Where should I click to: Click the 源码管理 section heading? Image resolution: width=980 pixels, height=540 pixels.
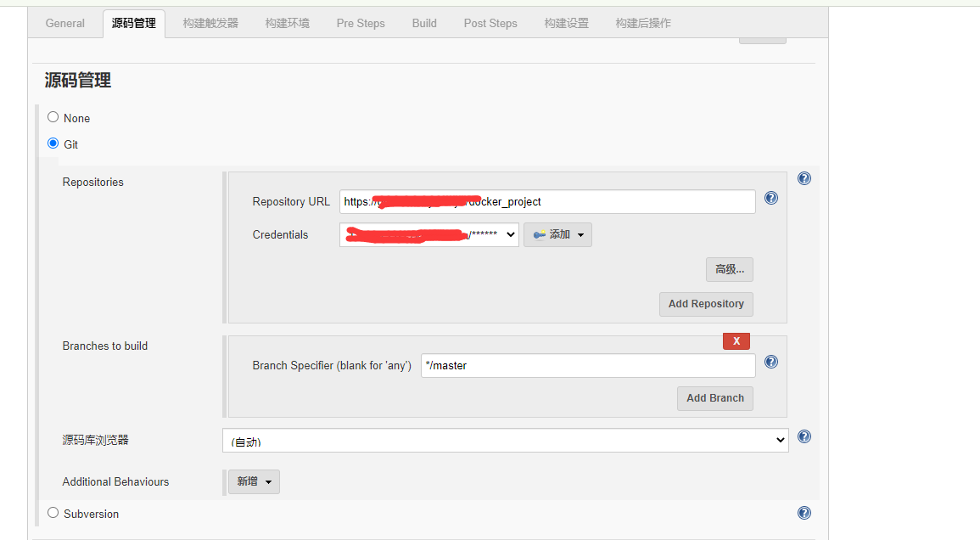pos(77,80)
